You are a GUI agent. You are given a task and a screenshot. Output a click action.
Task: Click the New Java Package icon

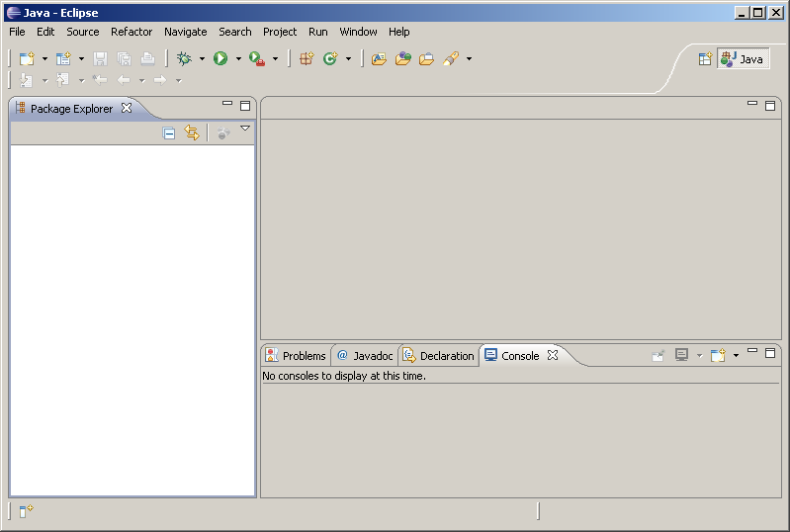pos(307,59)
